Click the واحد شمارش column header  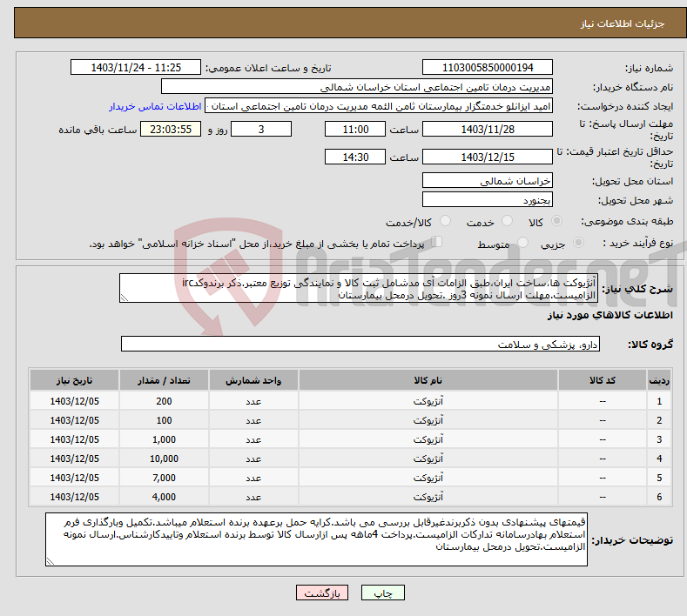pyautogui.click(x=253, y=380)
